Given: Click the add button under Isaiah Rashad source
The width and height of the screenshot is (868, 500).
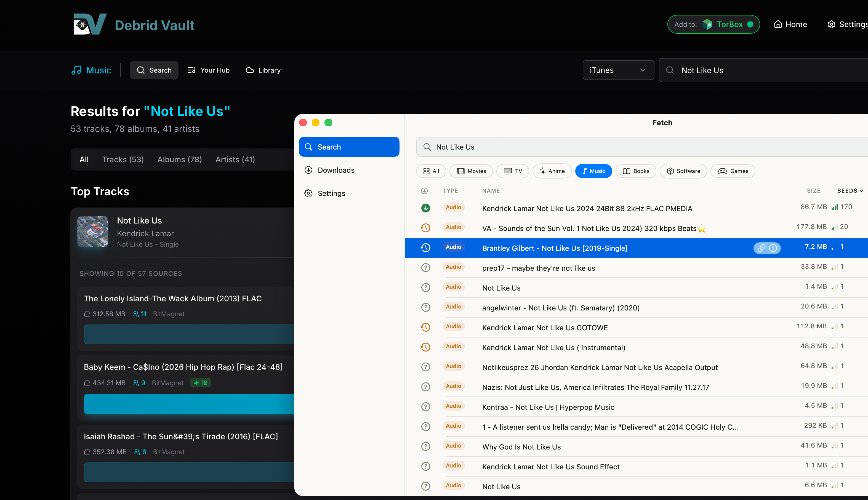Looking at the screenshot, I should [x=189, y=472].
